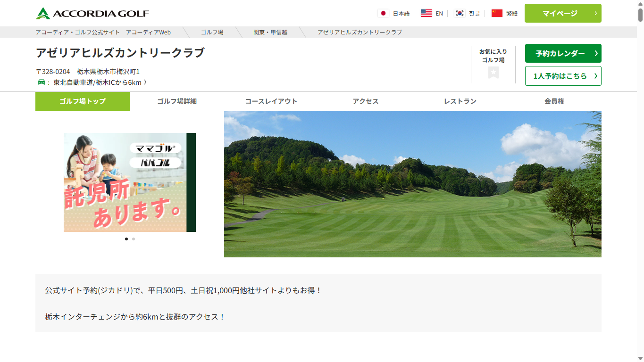Click the address 〒328-0204 栃木県栃木市梅沢町1
The width and height of the screenshot is (644, 362).
(x=88, y=72)
